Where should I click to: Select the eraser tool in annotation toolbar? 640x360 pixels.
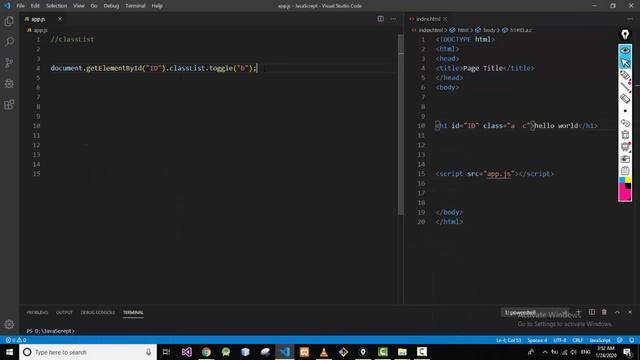pos(625,99)
